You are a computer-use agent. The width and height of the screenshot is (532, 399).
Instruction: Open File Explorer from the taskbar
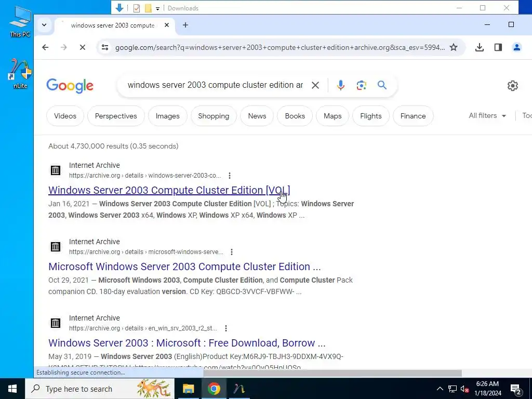[x=188, y=389]
